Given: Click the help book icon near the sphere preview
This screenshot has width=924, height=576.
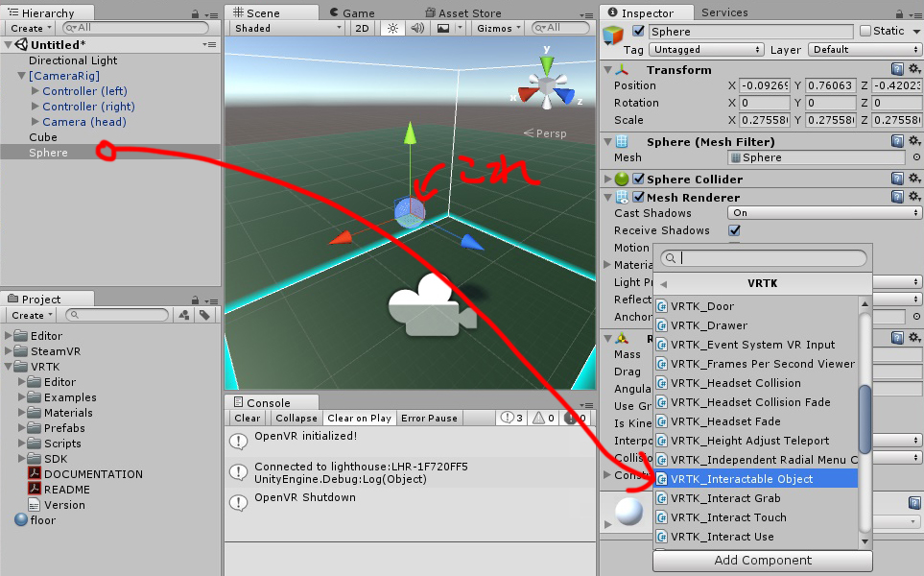Looking at the screenshot, I should pos(912,502).
